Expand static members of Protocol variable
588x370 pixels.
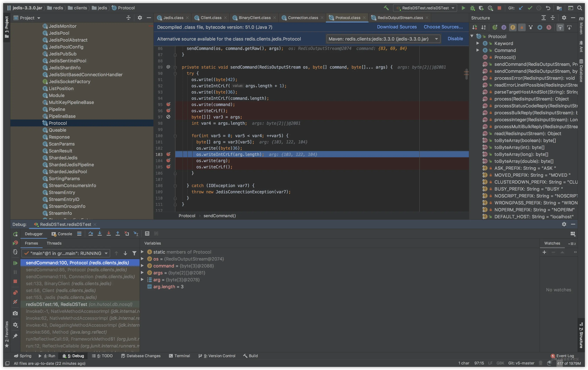(x=142, y=252)
